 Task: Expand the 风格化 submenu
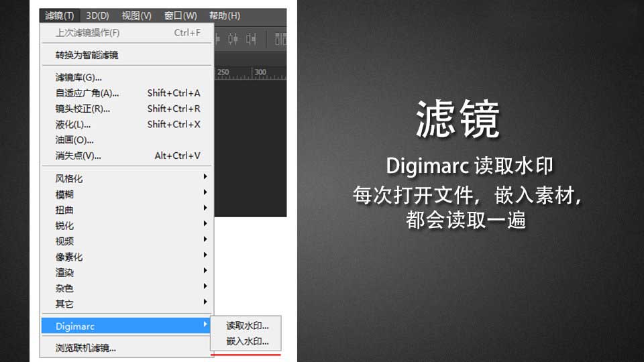click(127, 178)
